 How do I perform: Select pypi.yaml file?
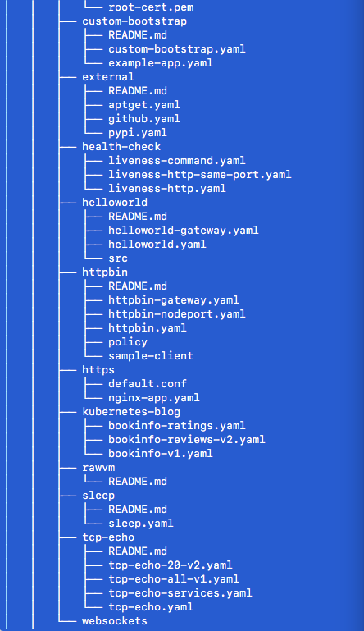138,133
